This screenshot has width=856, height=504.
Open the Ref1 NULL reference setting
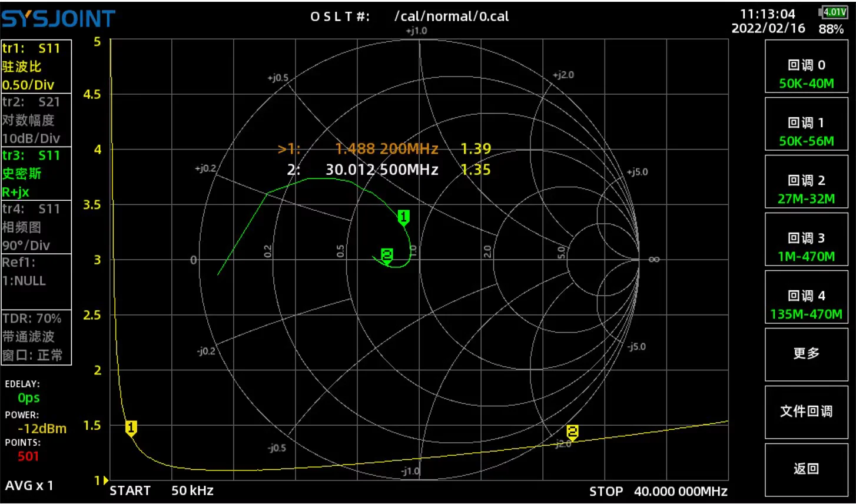click(36, 281)
